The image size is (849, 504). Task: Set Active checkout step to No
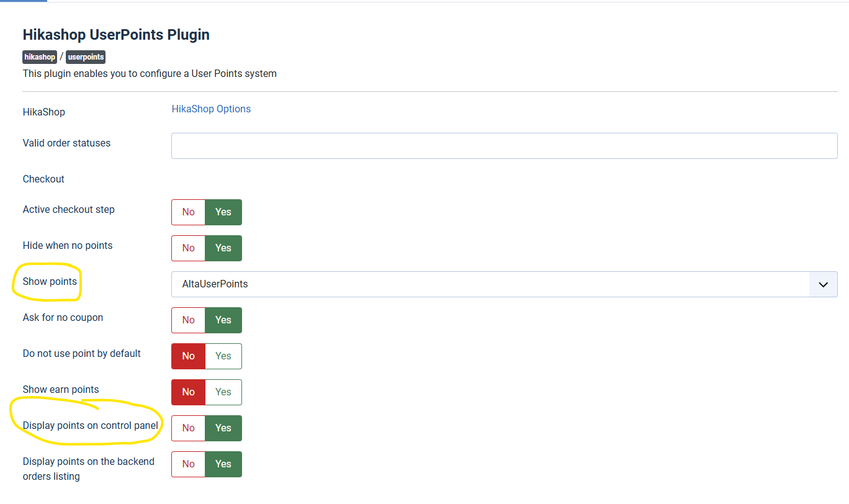[x=189, y=212]
